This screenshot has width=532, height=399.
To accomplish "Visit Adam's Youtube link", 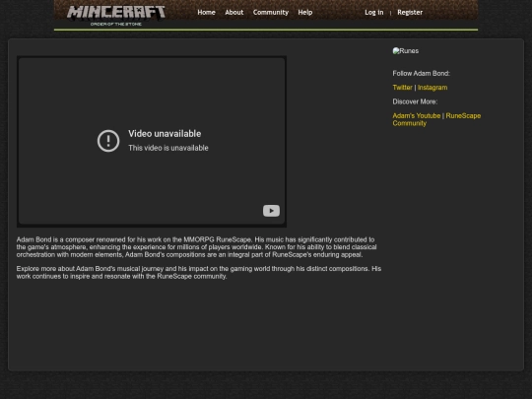I will [x=417, y=115].
